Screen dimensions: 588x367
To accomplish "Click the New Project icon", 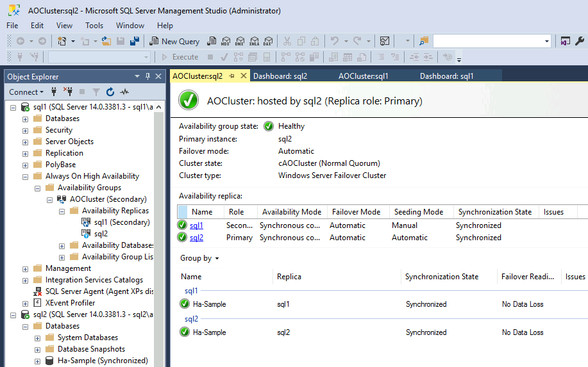I will [62, 41].
